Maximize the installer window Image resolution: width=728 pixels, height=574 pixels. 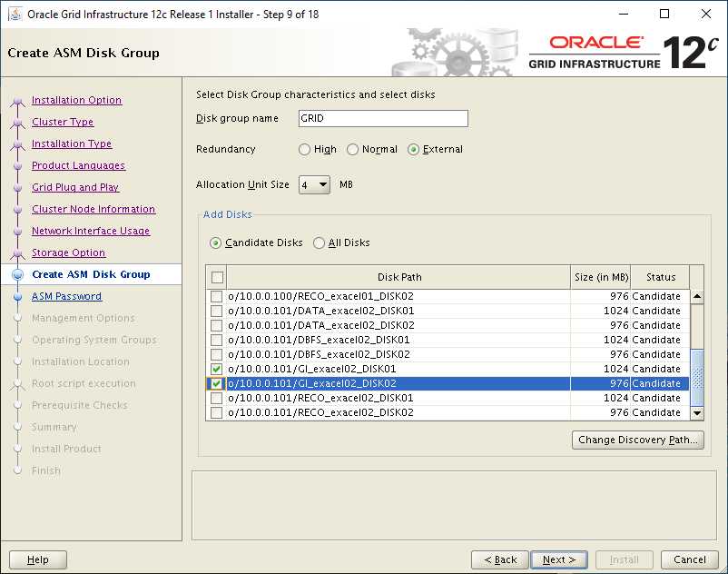664,14
